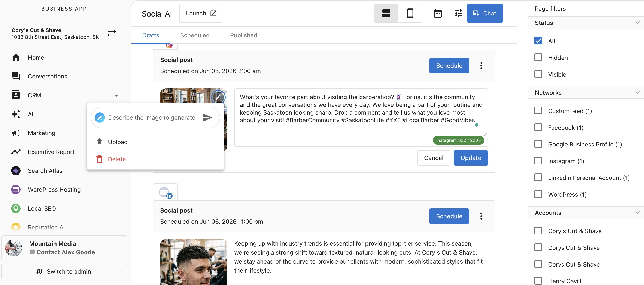Check Google Business Profile filter
This screenshot has height=285, width=644.
coord(538,144)
